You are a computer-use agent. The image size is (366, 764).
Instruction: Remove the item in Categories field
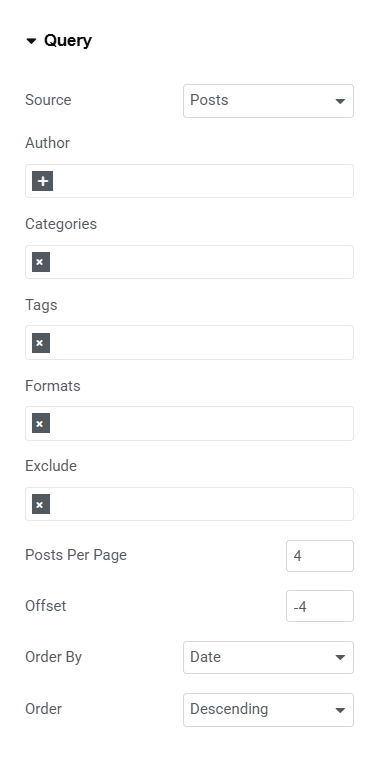point(41,262)
